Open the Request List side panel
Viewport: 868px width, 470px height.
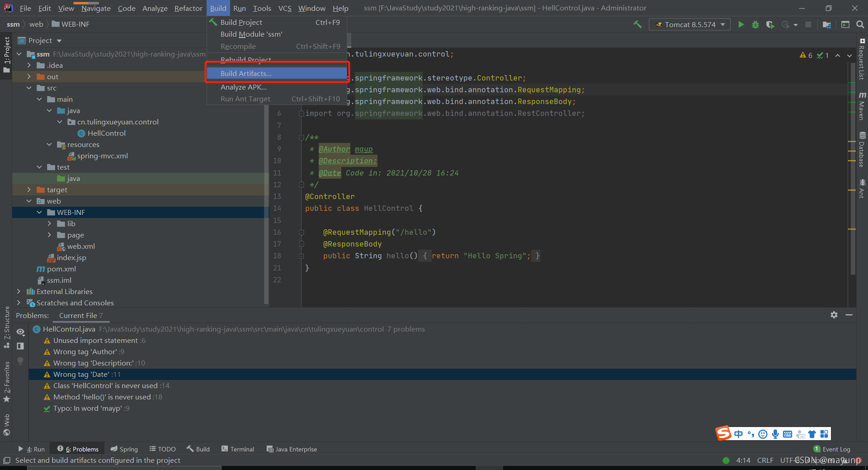862,59
